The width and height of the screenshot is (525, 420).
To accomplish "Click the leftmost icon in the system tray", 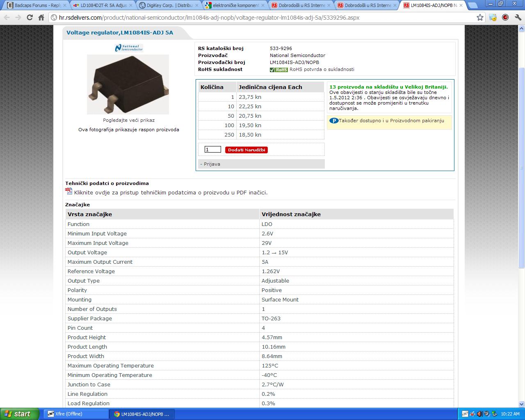I will (x=465, y=414).
